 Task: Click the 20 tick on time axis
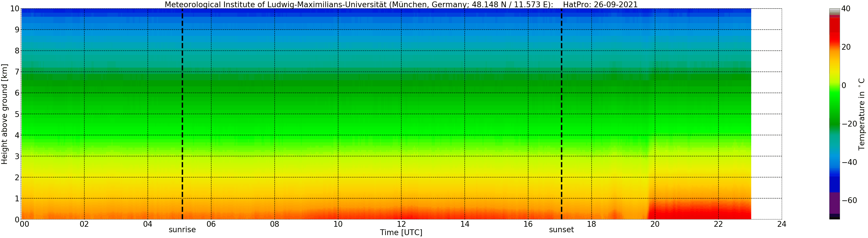click(655, 224)
